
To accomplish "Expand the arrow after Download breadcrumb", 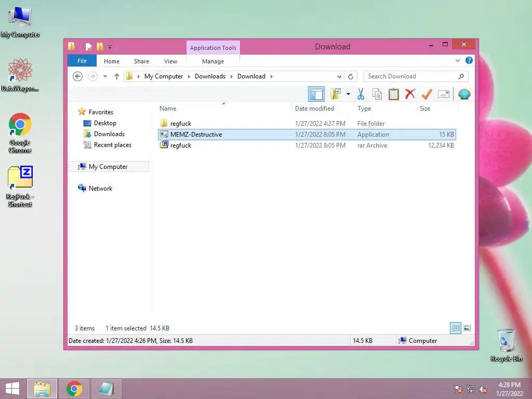I will (271, 76).
